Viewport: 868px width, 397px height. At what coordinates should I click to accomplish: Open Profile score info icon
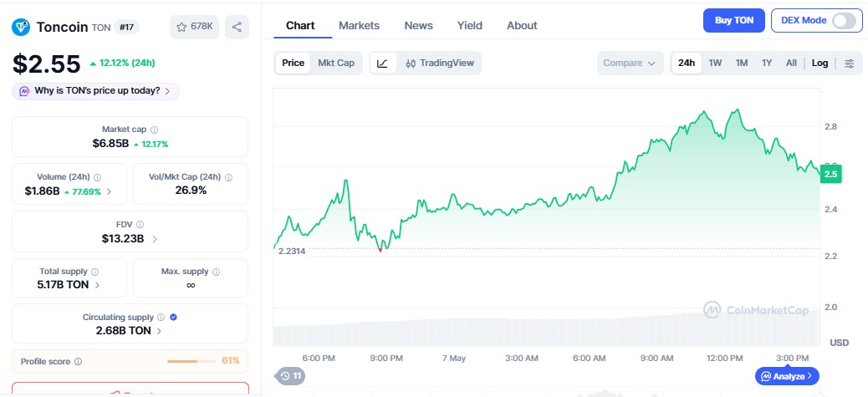(78, 362)
